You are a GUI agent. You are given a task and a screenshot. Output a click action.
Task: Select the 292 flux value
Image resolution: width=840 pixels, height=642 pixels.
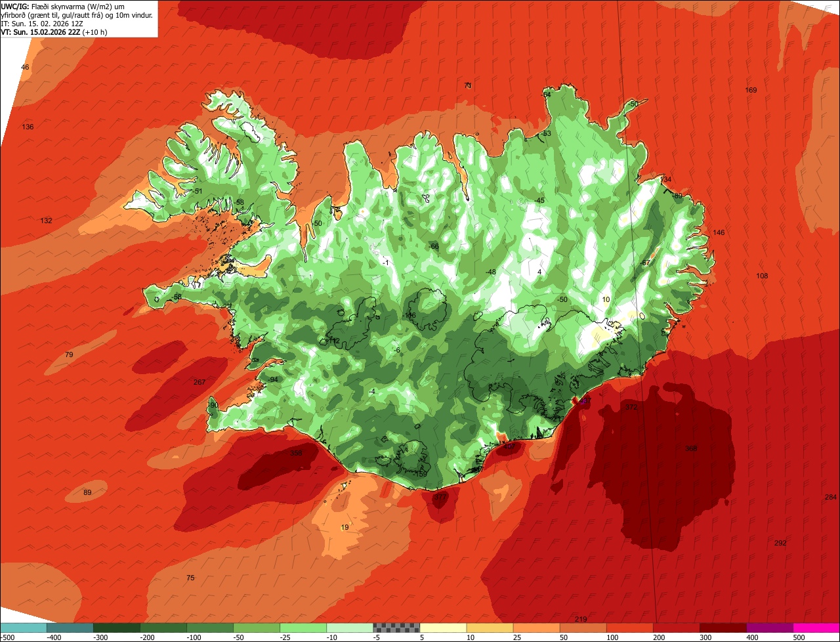[780, 543]
